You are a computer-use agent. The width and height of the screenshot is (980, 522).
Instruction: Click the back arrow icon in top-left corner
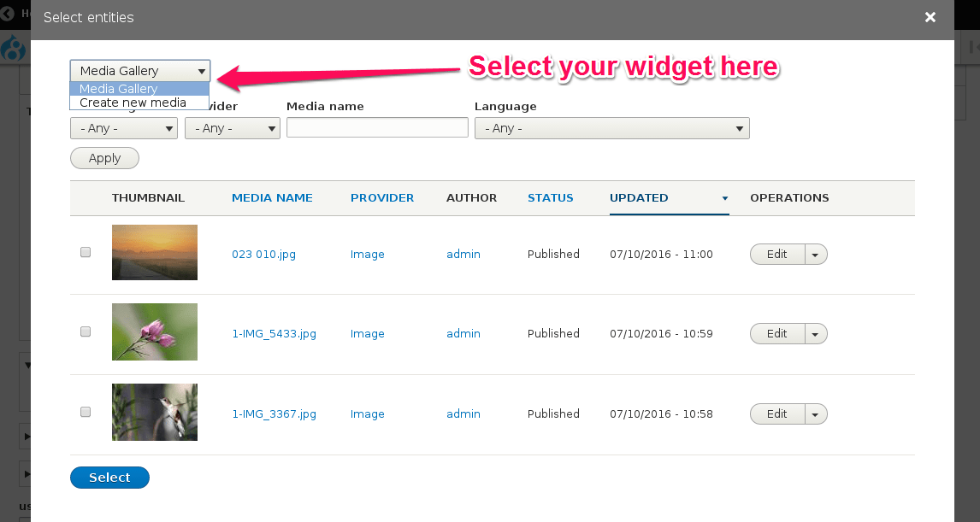[7, 14]
